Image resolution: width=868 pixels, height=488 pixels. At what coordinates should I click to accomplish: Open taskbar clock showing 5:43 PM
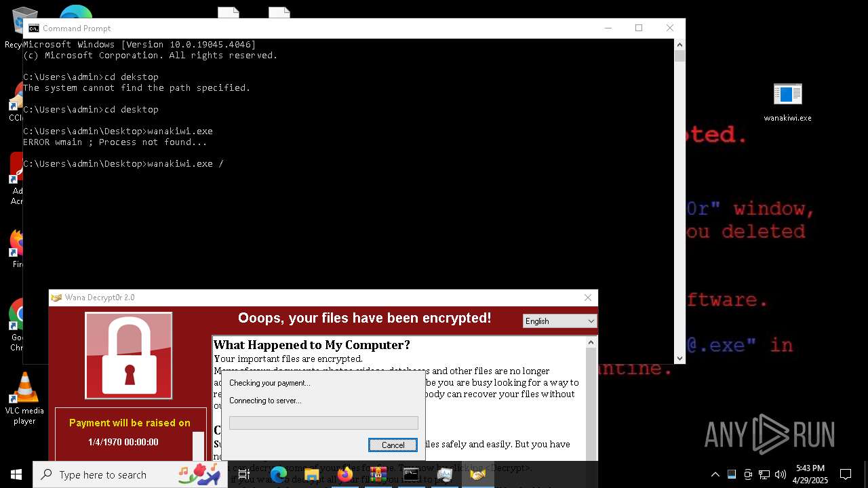810,474
